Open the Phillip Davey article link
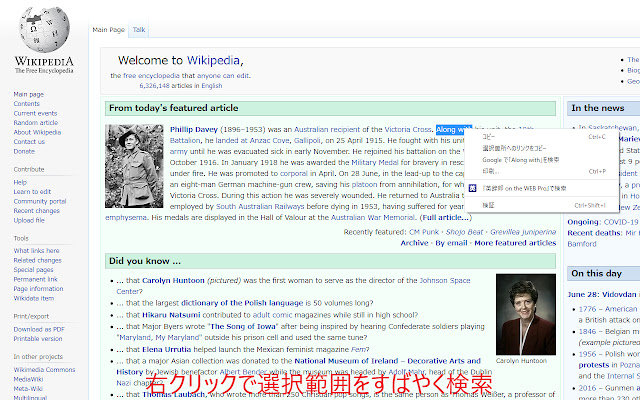The width and height of the screenshot is (640, 400). pyautogui.click(x=194, y=130)
